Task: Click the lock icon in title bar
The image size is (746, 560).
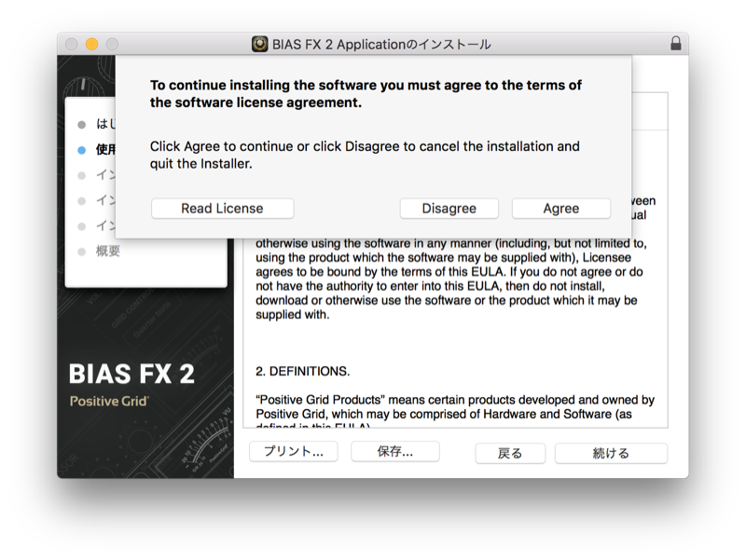Action: pos(675,44)
